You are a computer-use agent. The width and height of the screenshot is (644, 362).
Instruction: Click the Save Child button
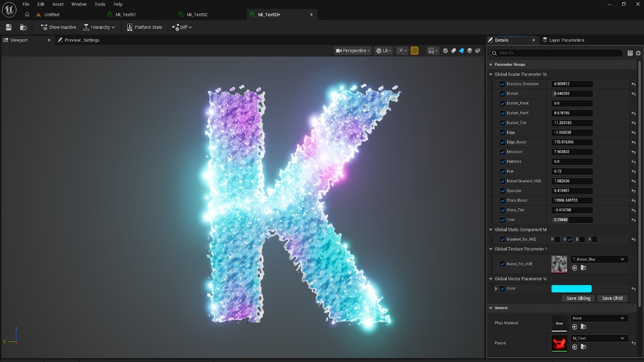612,298
